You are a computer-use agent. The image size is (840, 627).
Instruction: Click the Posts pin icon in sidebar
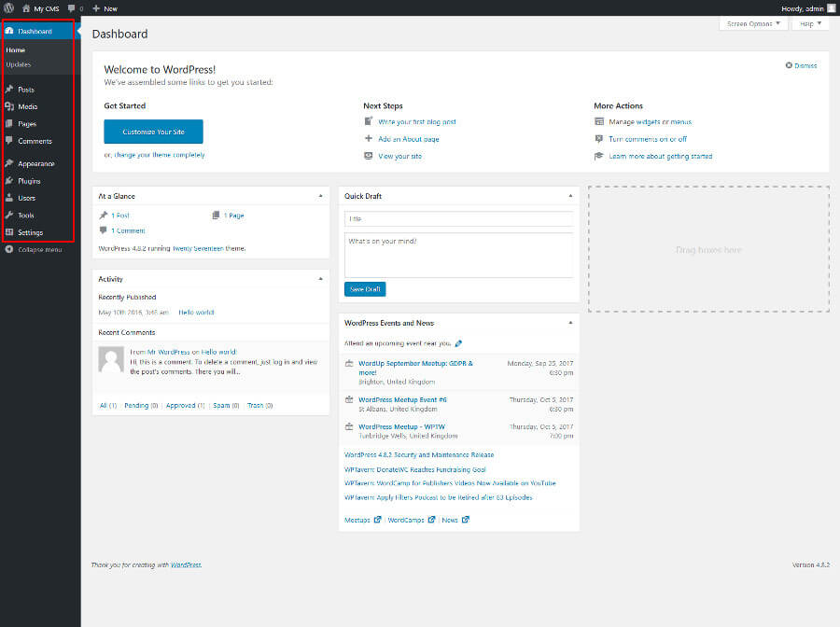(x=9, y=90)
